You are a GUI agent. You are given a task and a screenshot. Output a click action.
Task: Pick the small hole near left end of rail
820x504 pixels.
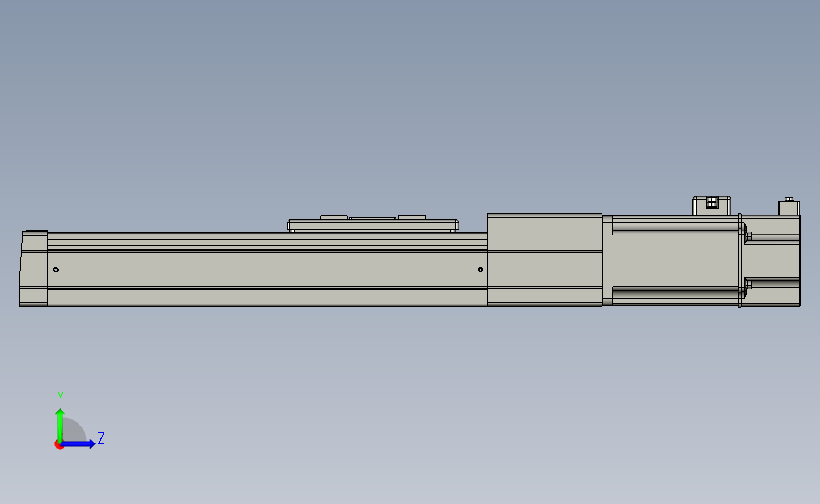[56, 269]
